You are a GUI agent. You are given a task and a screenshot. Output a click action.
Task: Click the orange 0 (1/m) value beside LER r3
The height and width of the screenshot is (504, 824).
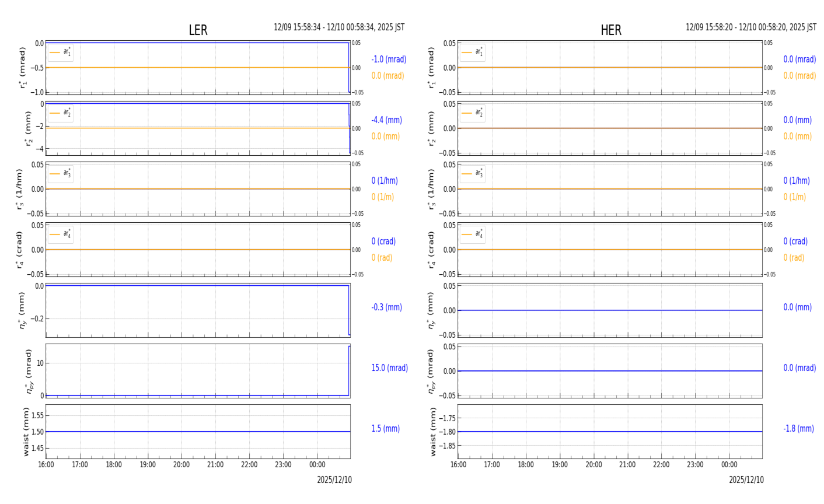[382, 197]
